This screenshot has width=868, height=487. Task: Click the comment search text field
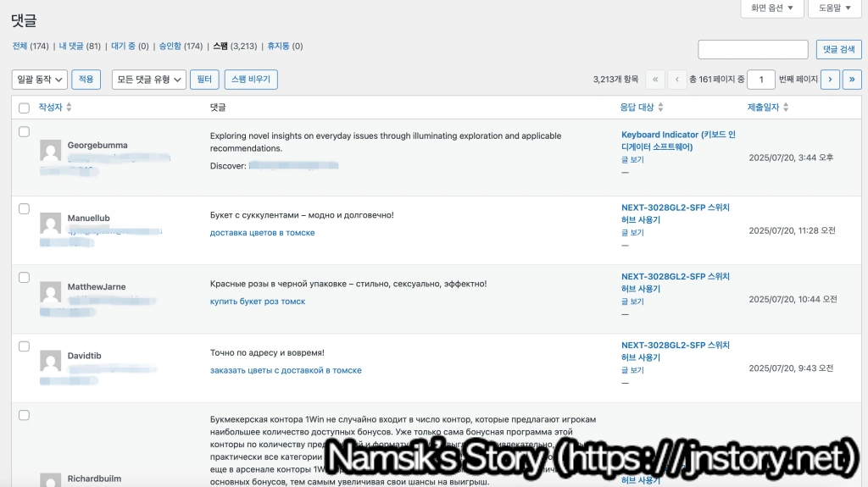click(753, 49)
